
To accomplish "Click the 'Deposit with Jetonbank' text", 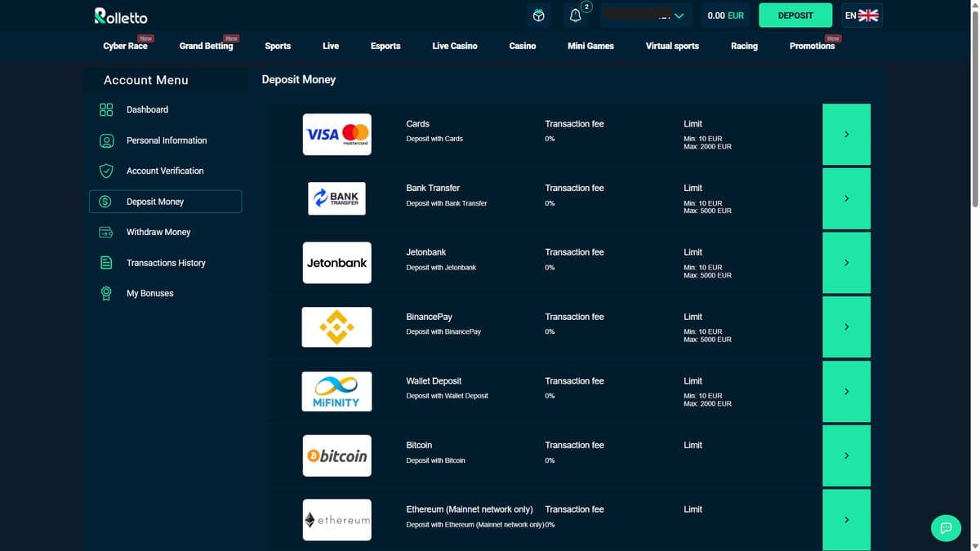I will [x=441, y=268].
